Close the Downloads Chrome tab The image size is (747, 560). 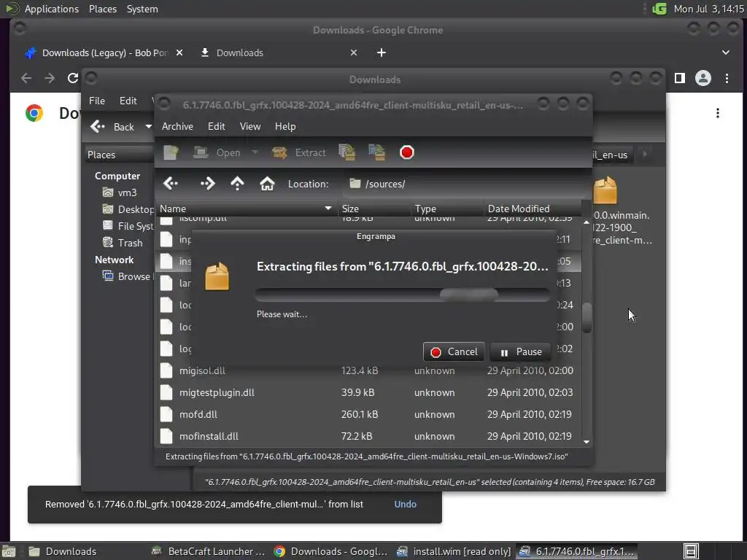(x=354, y=52)
